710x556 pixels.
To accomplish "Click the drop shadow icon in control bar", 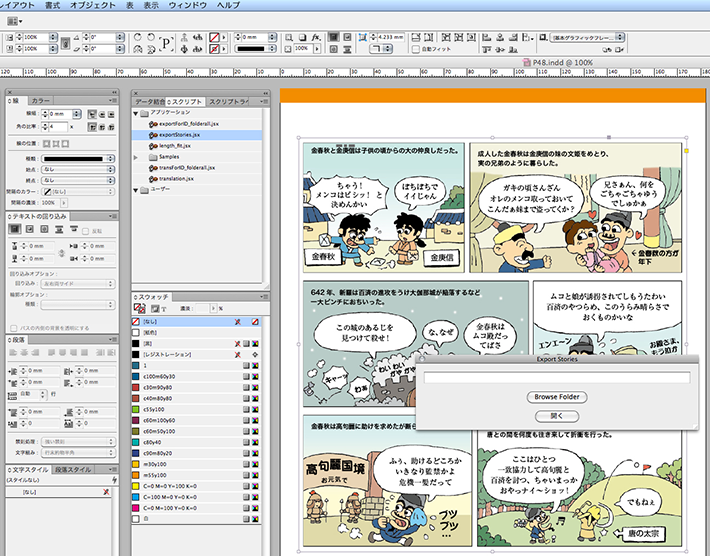I will click(302, 37).
